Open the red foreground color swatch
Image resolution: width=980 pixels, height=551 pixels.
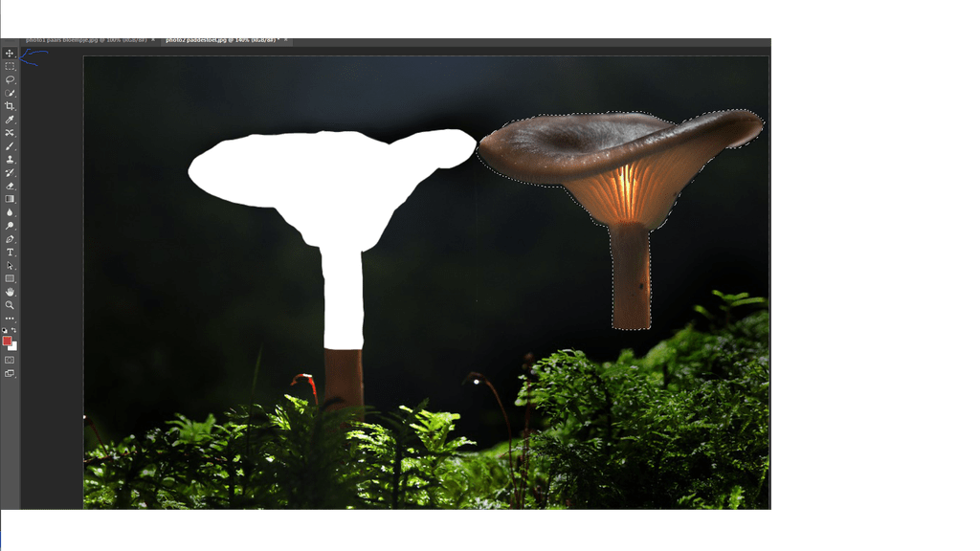(7, 341)
